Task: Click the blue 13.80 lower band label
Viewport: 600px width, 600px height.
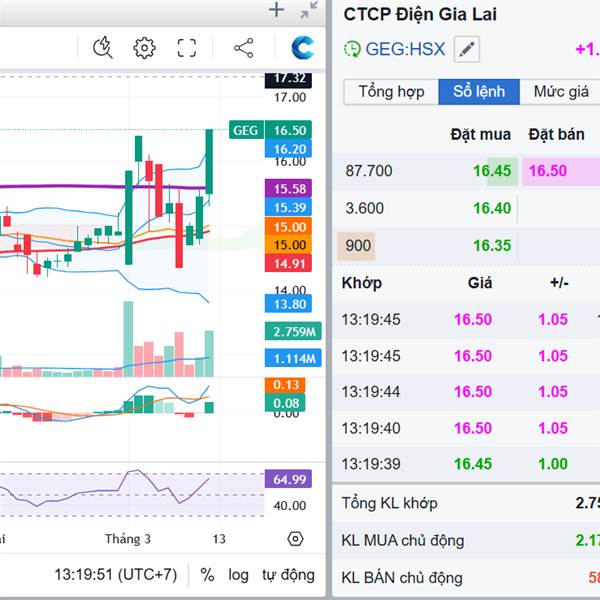Action: pos(289,304)
